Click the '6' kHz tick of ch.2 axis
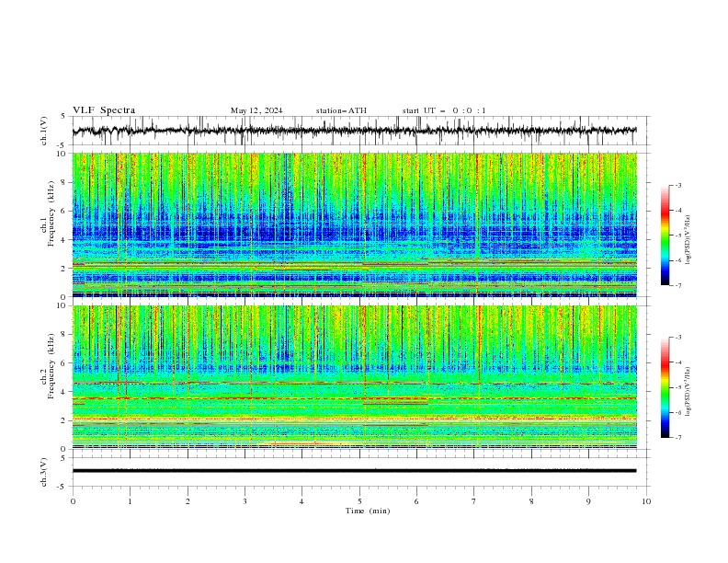Screen dimensions: 728x563 pos(64,362)
